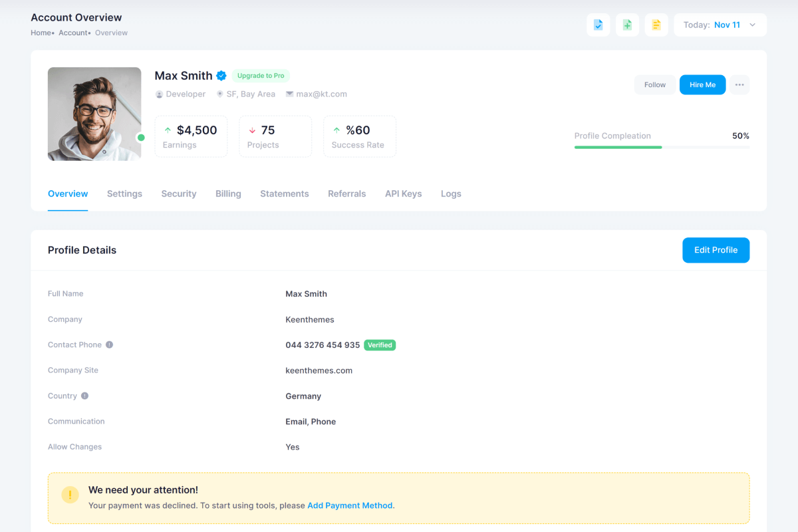This screenshot has width=798, height=532.
Task: Click the Profile Completion progress bar
Action: pyautogui.click(x=662, y=147)
